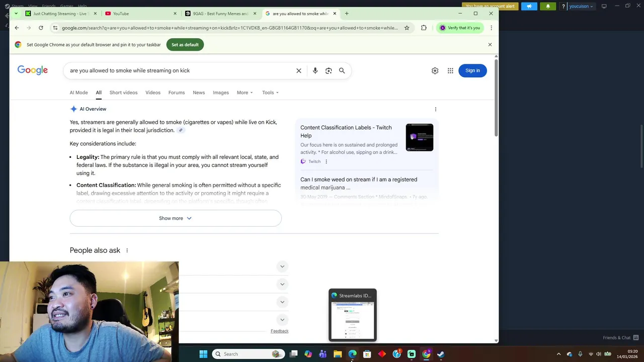
Task: Select Short videos results tab
Action: click(123, 93)
